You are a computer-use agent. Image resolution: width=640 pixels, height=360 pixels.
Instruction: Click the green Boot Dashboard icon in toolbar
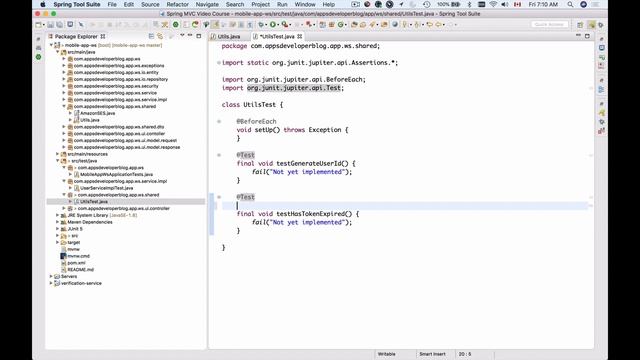point(176,25)
